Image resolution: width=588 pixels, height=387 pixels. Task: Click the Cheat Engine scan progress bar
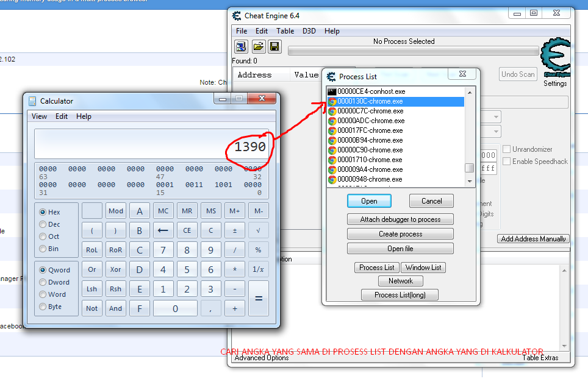pos(414,51)
